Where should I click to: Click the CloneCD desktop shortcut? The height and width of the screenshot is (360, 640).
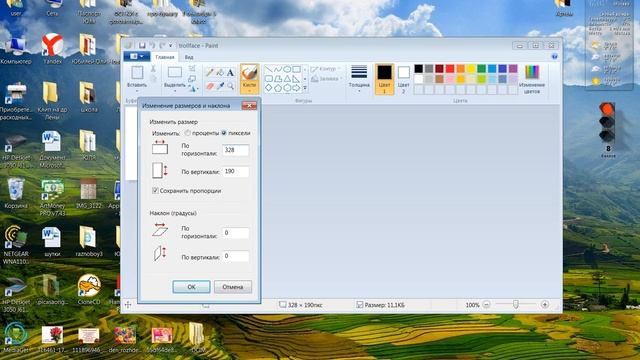(89, 289)
